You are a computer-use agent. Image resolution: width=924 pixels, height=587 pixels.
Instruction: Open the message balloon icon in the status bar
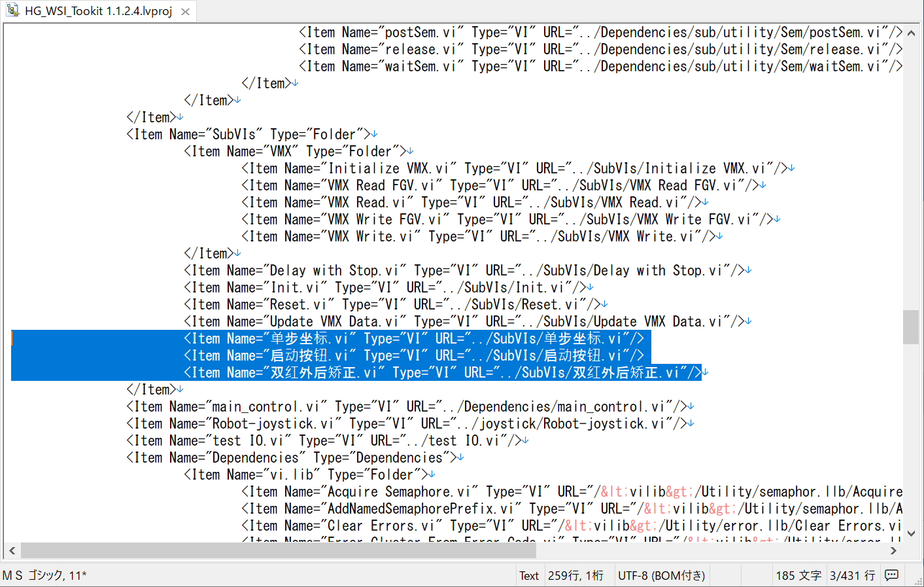click(x=891, y=575)
